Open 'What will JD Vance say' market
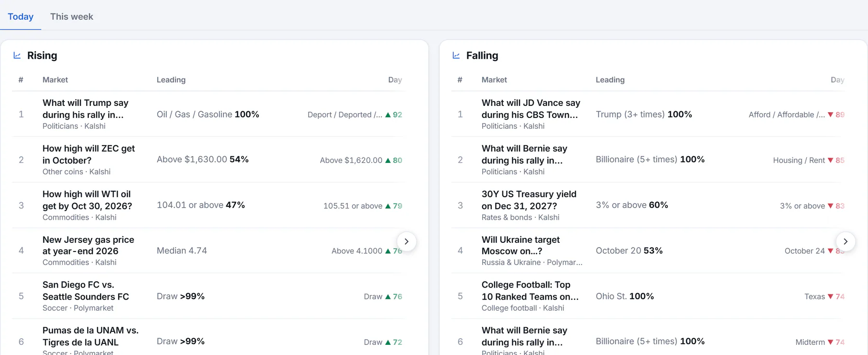 click(x=531, y=109)
